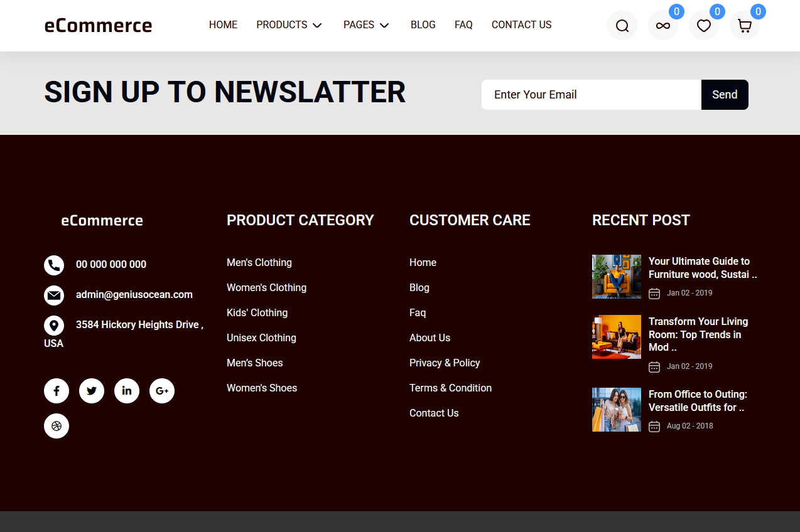
Task: Go to the Blog menu item
Action: 423,25
